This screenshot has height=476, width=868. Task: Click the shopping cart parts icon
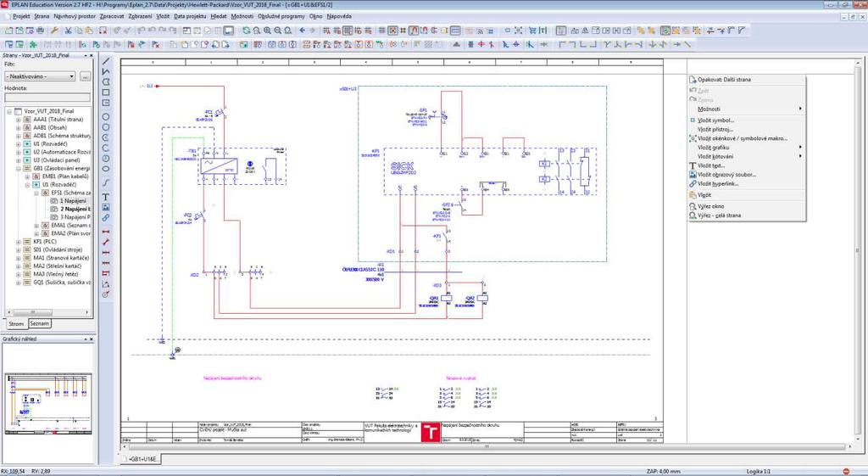532,31
